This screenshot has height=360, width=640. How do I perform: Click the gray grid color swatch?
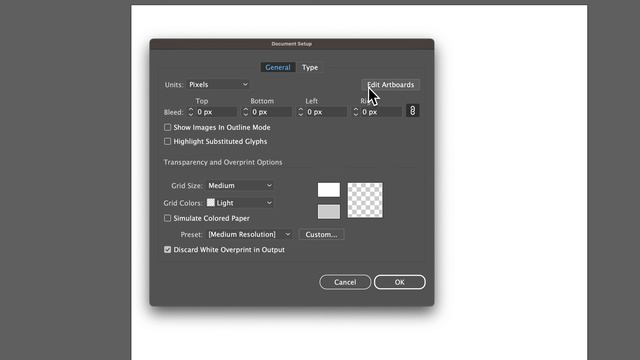(329, 211)
